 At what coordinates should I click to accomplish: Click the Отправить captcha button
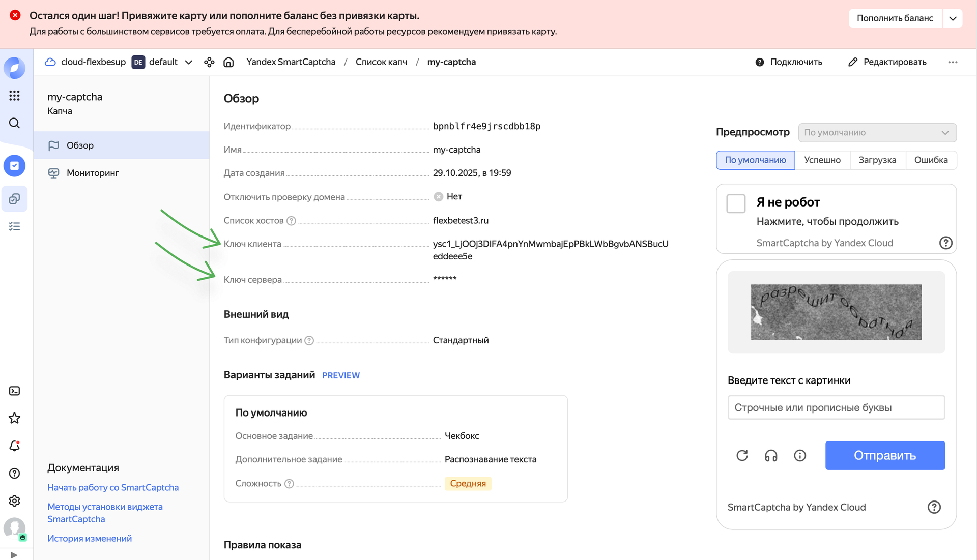pyautogui.click(x=885, y=455)
